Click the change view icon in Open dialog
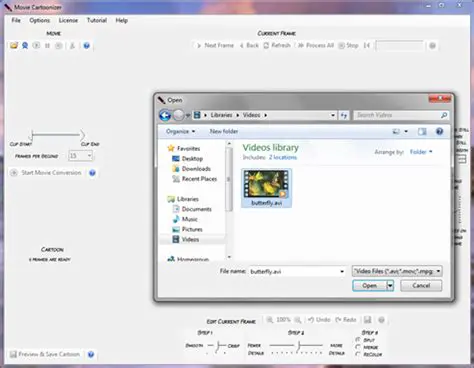 [x=396, y=131]
